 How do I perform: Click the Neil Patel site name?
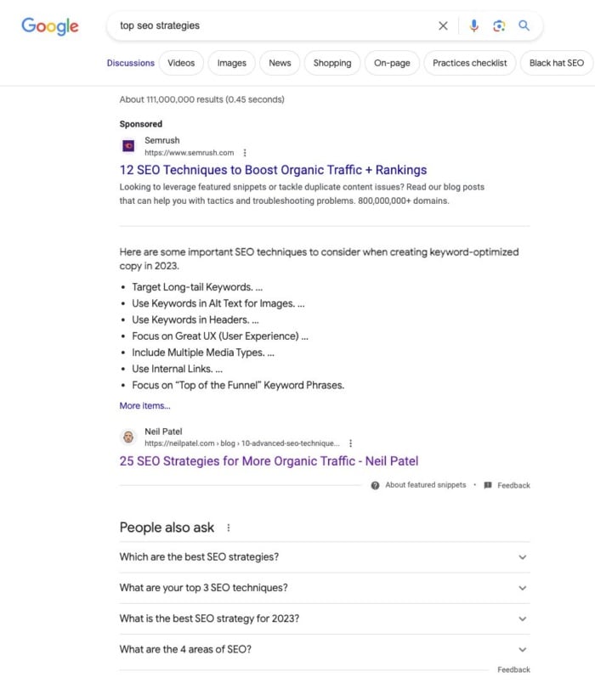(163, 432)
